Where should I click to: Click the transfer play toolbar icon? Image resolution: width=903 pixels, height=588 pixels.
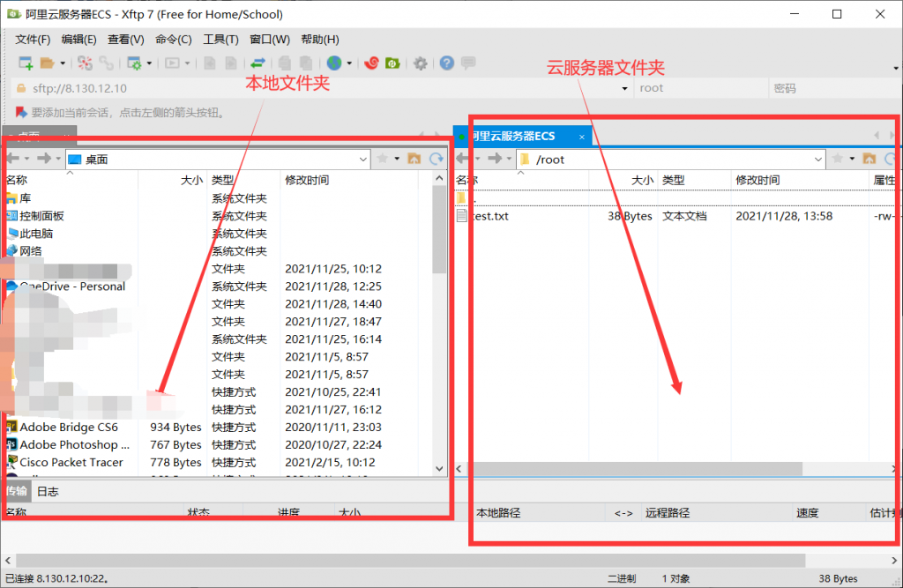click(x=172, y=63)
